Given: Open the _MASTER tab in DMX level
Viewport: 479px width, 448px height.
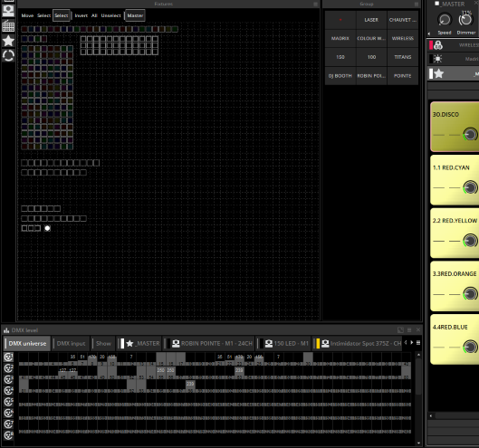Looking at the screenshot, I should pos(139,344).
